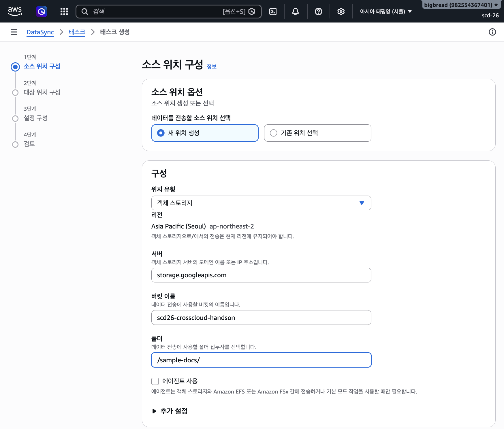Viewport: 504px width, 429px height.
Task: Select step 2 대상 위치 구성
Action: pyautogui.click(x=42, y=92)
